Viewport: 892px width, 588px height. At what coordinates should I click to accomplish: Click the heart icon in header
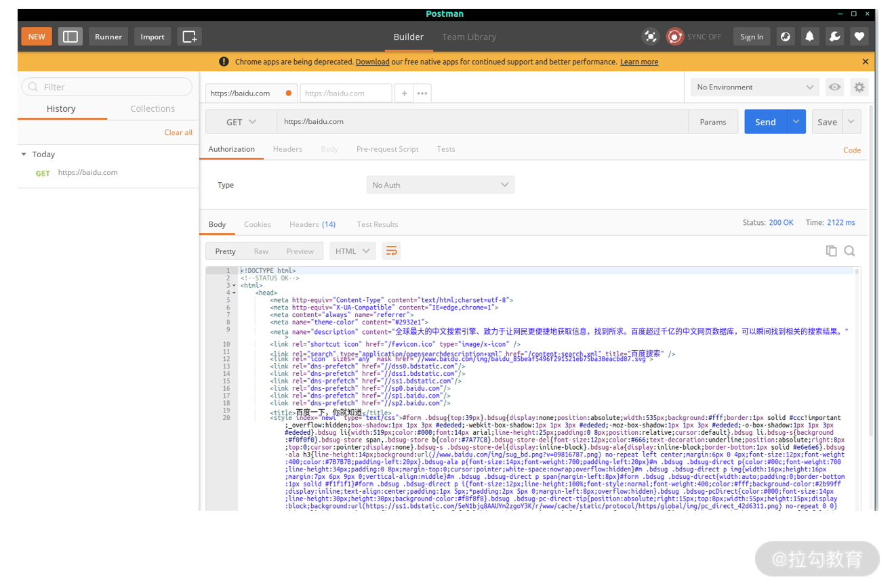(859, 37)
